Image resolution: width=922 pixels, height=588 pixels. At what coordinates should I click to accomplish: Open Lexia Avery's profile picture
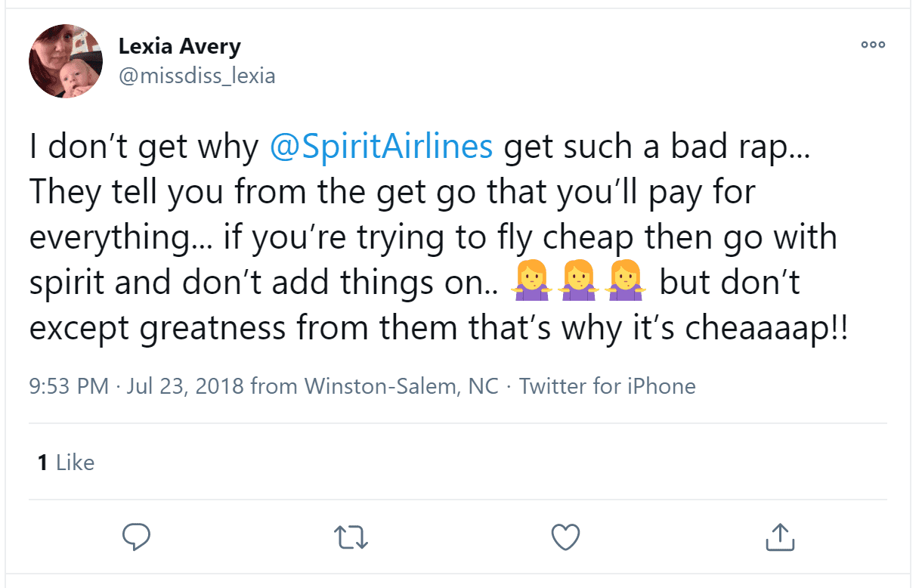point(66,61)
